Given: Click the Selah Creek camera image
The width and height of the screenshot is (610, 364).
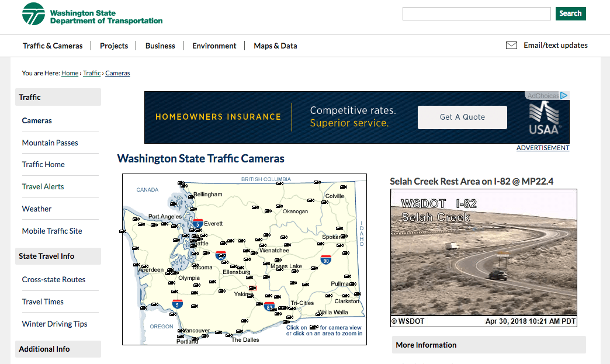Looking at the screenshot, I should [x=483, y=257].
